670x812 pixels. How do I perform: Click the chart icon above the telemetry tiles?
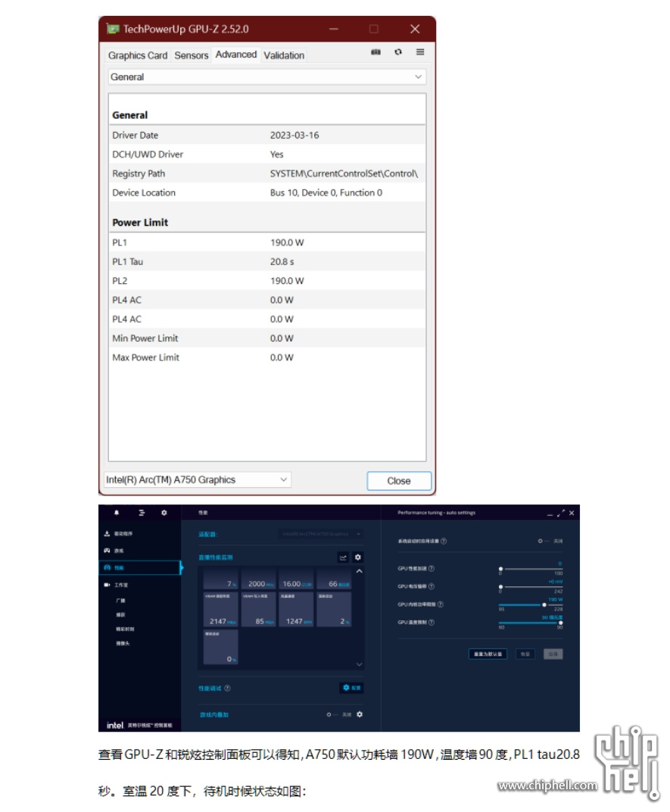point(343,557)
